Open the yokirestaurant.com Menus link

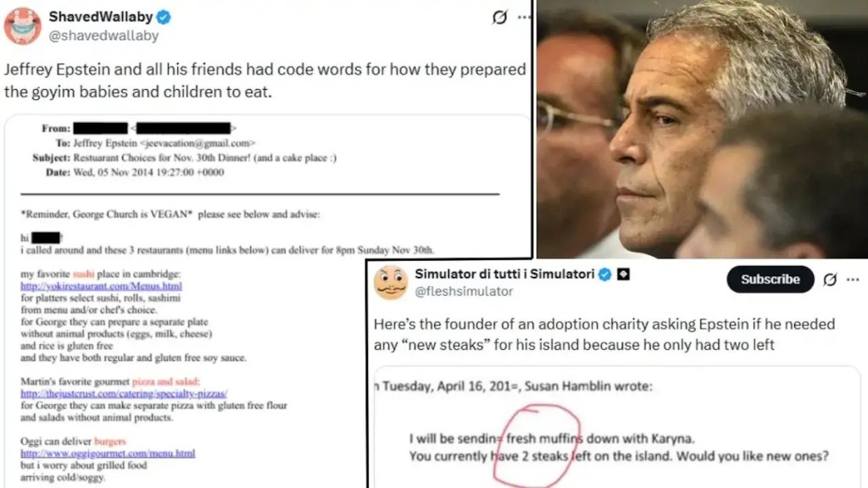pyautogui.click(x=102, y=286)
